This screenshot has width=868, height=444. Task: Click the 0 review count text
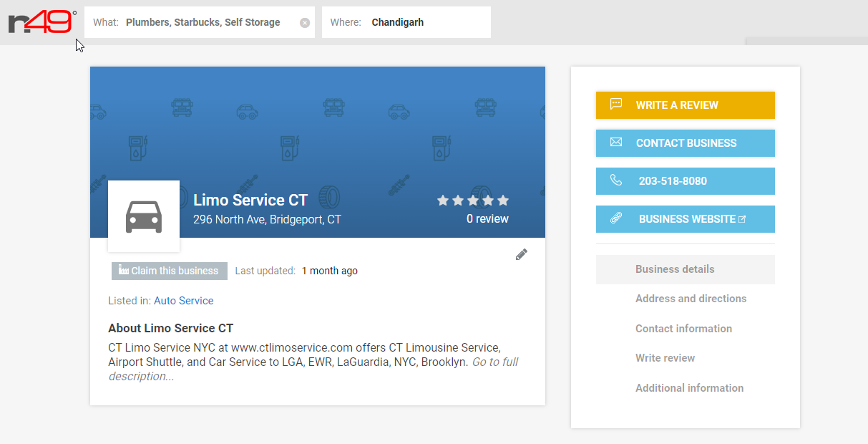[x=487, y=219]
